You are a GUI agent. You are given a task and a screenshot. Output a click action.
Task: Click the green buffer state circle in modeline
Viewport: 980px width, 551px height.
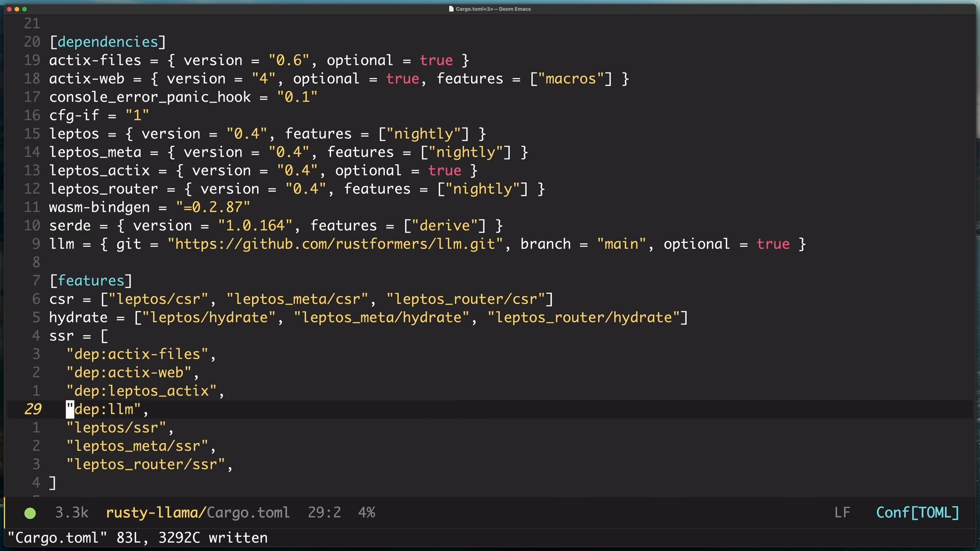pyautogui.click(x=30, y=513)
